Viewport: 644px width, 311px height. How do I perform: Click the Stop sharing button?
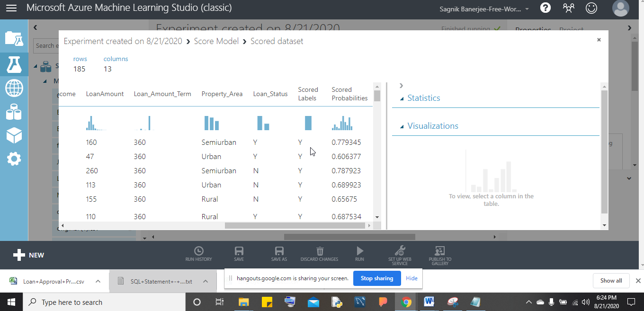click(x=377, y=278)
